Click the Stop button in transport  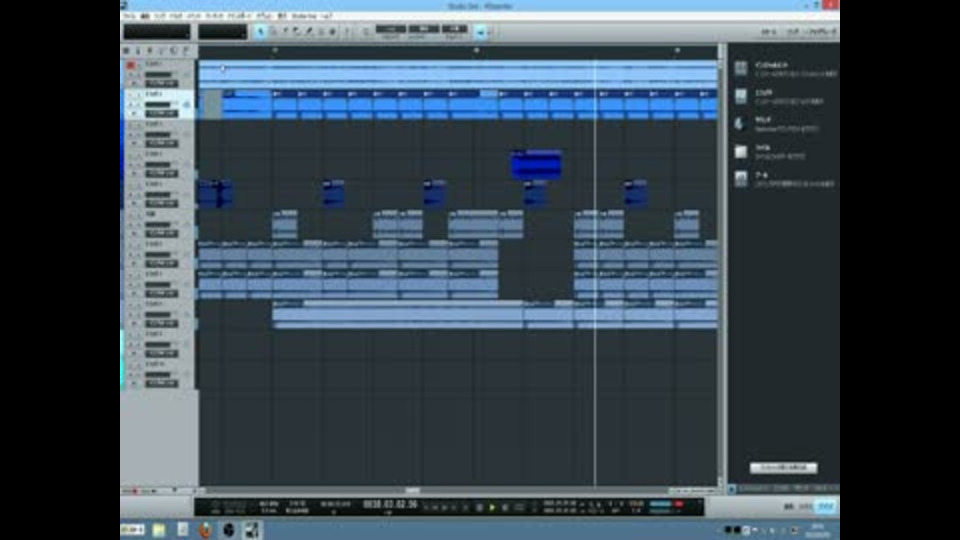(x=479, y=507)
